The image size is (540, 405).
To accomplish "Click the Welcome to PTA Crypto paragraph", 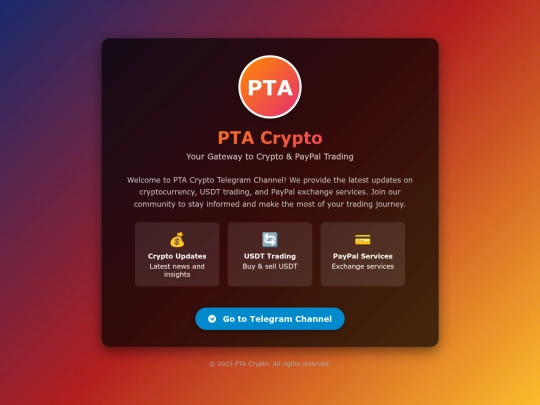I will pos(270,192).
